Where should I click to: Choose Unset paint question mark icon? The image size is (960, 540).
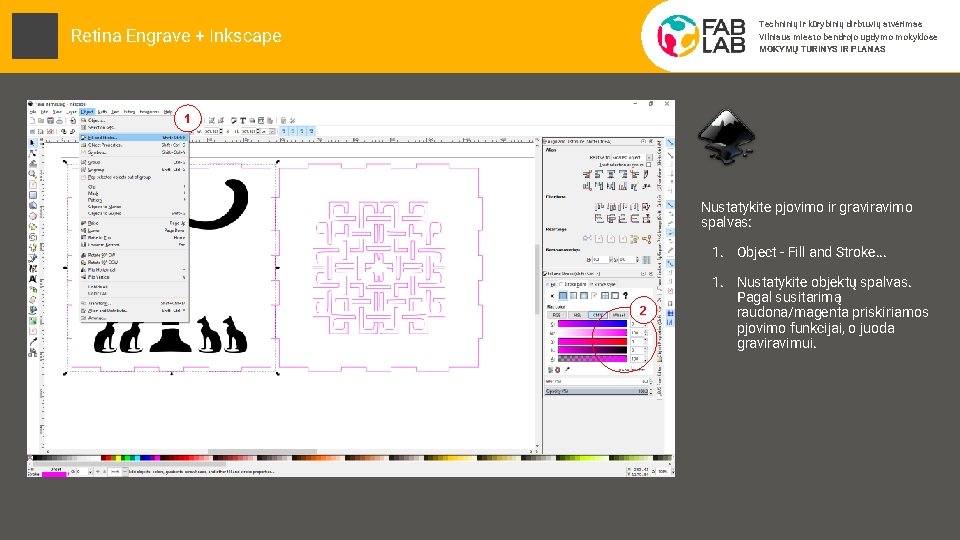pos(625,296)
